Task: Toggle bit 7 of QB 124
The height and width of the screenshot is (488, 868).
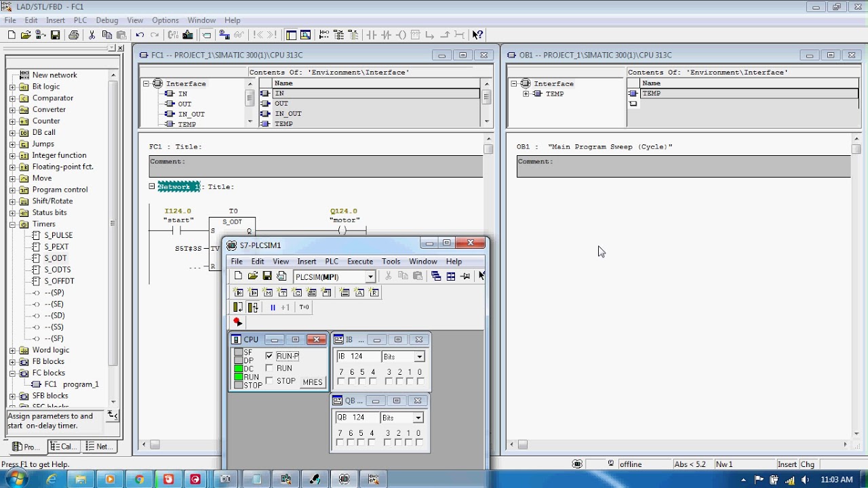Action: click(x=340, y=443)
